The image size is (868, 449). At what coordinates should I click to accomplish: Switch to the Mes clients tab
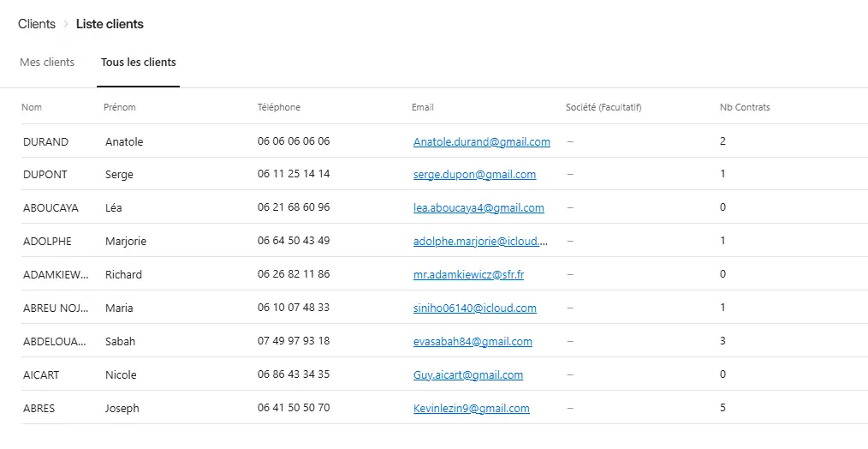tap(47, 63)
